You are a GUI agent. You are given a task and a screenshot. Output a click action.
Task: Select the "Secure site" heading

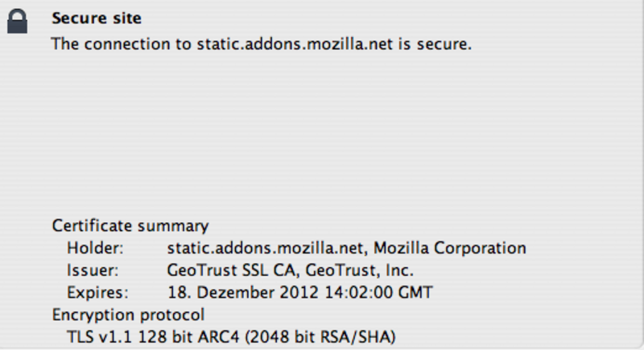pos(97,18)
